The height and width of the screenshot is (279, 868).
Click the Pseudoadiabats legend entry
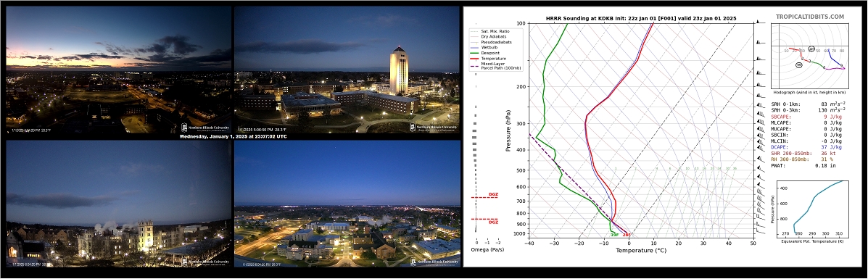click(496, 41)
